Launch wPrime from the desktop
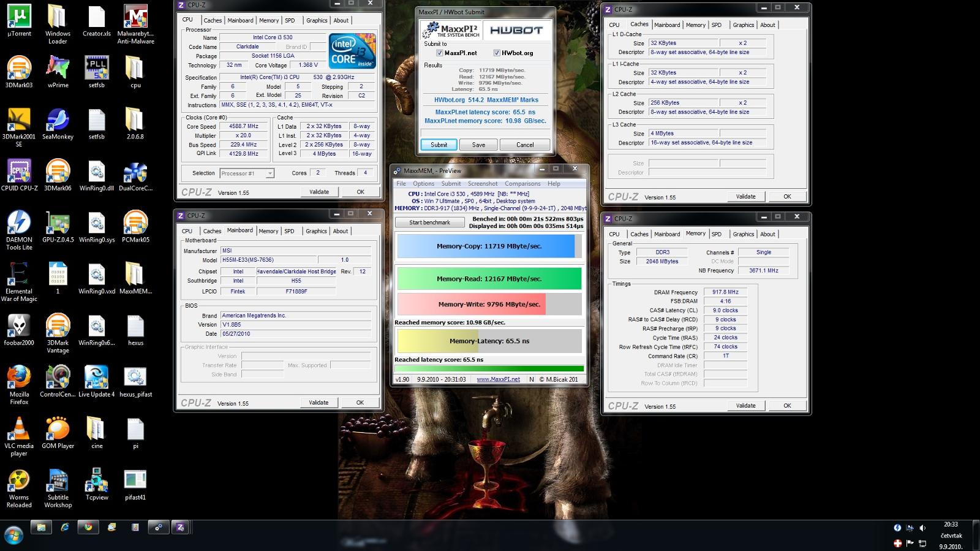 58,72
